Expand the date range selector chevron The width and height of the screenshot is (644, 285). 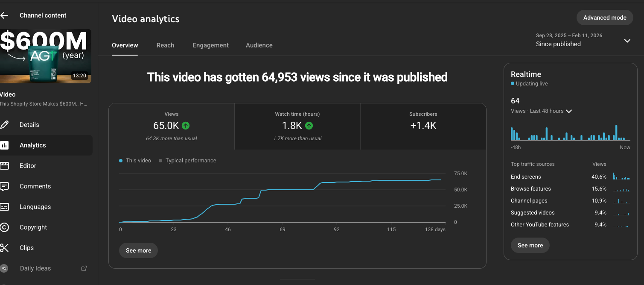[x=627, y=41]
